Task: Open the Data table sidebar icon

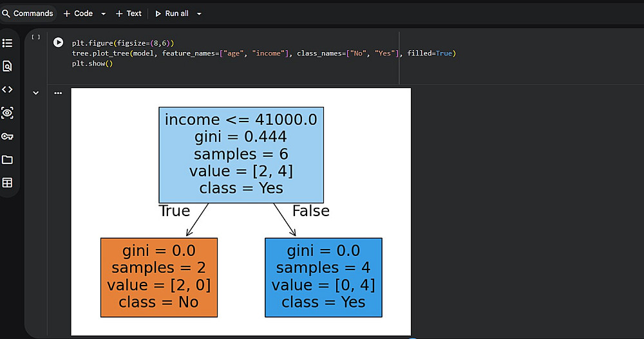Action: 8,183
